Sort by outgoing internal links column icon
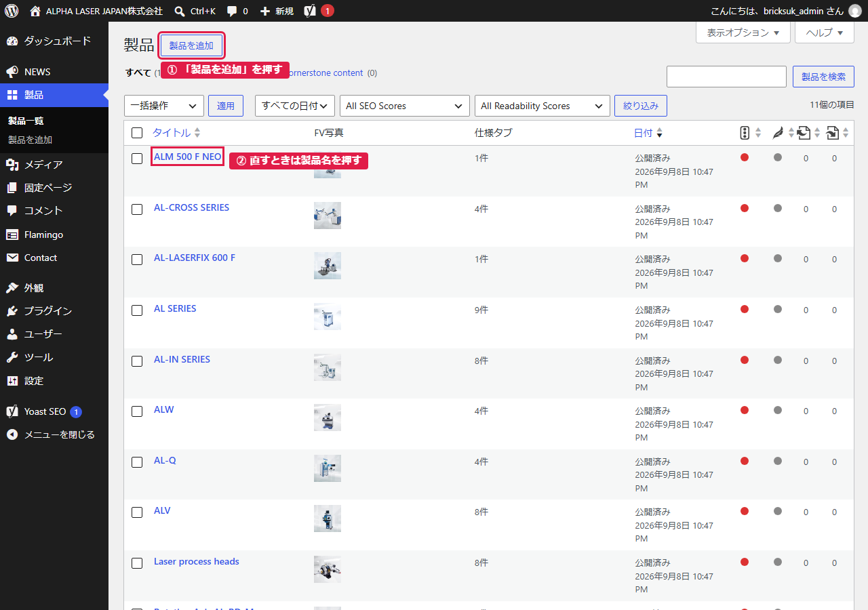 804,133
